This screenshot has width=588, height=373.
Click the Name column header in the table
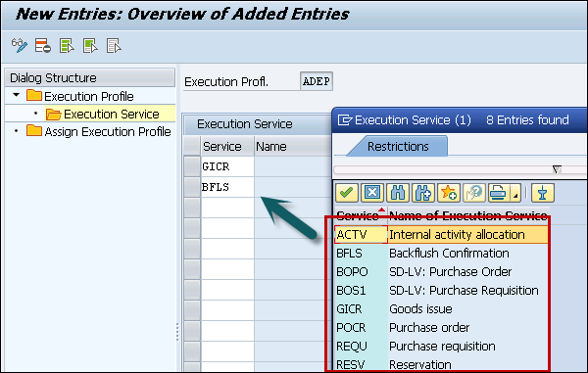coord(292,146)
